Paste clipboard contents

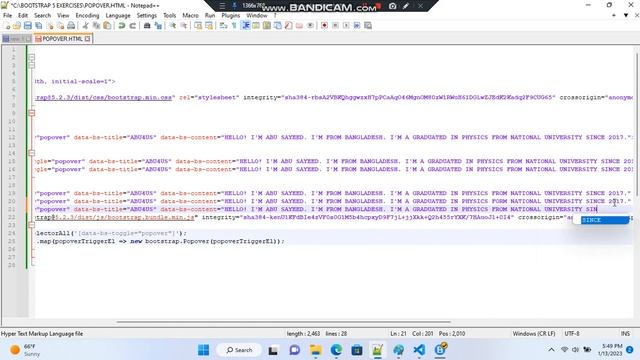point(107,26)
